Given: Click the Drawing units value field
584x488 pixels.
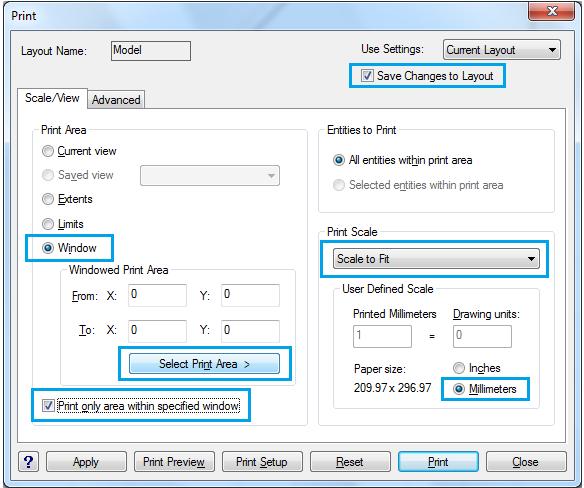Looking at the screenshot, I should pos(482,336).
